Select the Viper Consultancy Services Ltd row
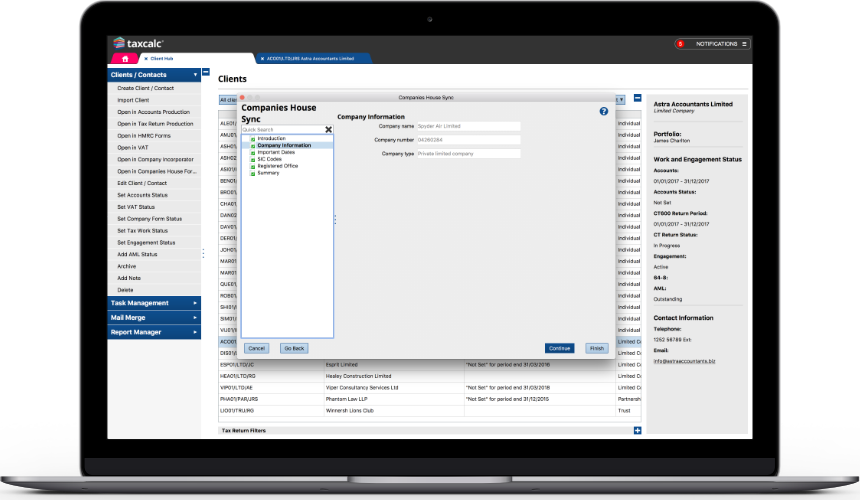Image resolution: width=860 pixels, height=500 pixels. 429,388
